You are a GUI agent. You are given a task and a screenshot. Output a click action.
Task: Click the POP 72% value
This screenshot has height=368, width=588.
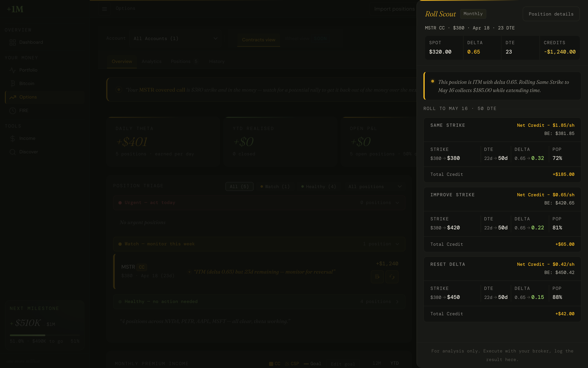point(557,158)
